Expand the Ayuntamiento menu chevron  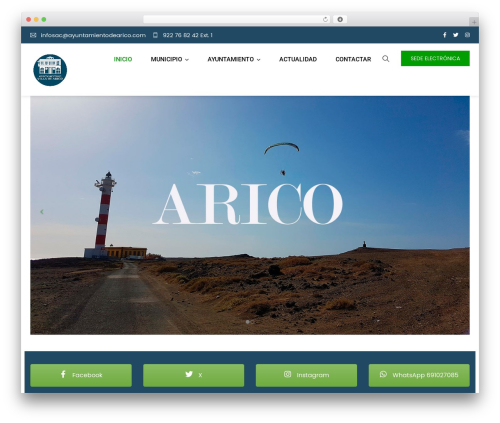(258, 60)
